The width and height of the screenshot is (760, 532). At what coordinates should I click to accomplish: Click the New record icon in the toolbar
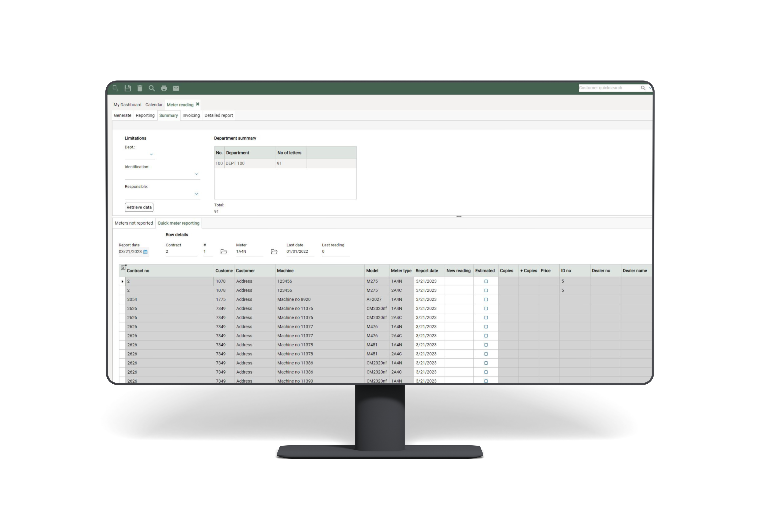116,88
